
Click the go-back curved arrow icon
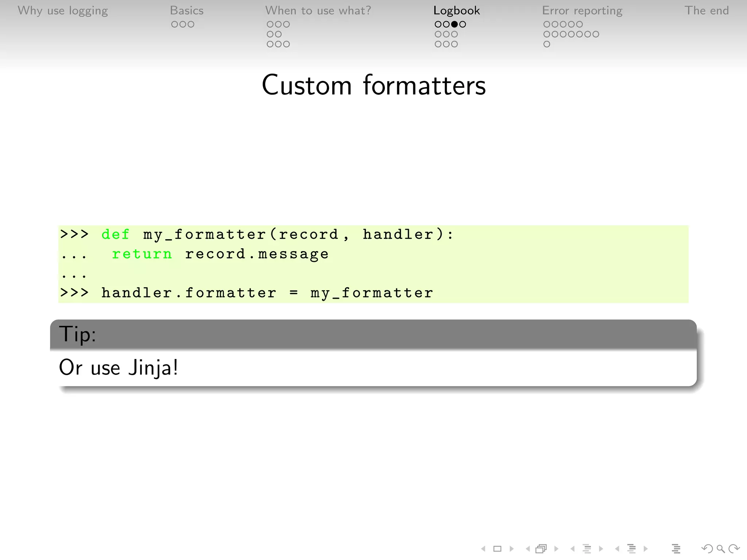tap(707, 548)
